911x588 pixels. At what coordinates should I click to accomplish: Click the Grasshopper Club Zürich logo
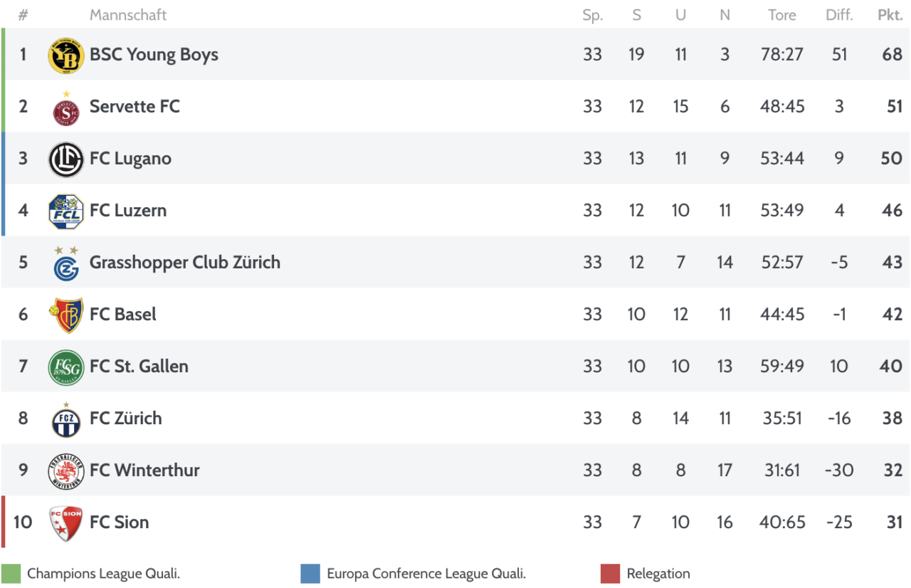[x=66, y=263]
